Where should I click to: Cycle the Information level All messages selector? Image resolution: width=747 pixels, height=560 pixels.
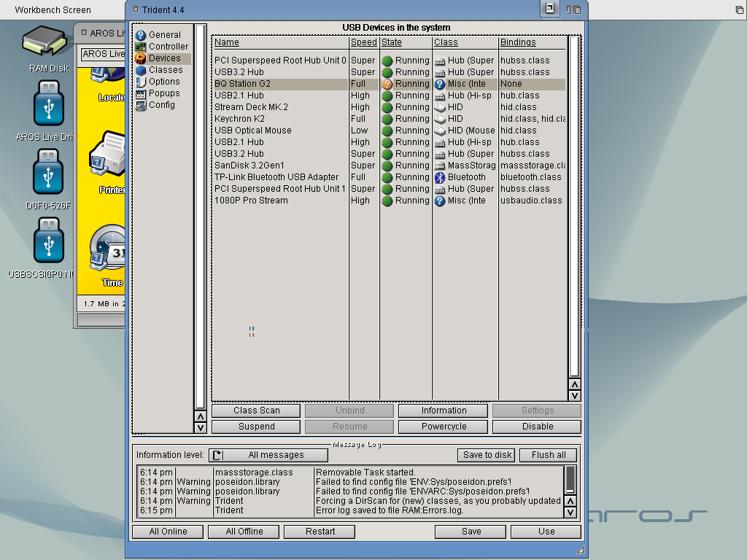click(268, 455)
